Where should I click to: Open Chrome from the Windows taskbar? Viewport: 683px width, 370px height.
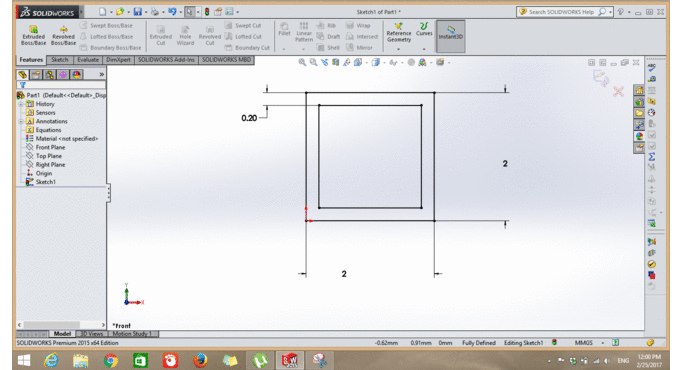tap(111, 360)
